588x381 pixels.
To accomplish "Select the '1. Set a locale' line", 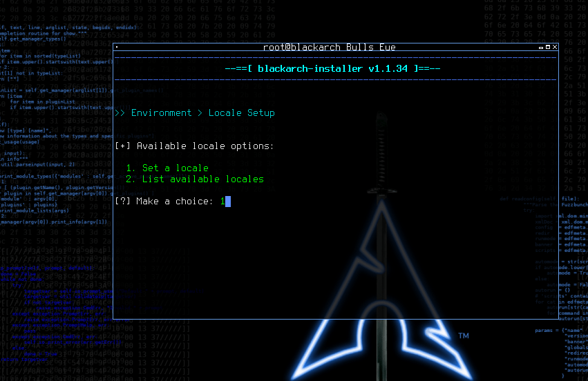I will click(167, 168).
